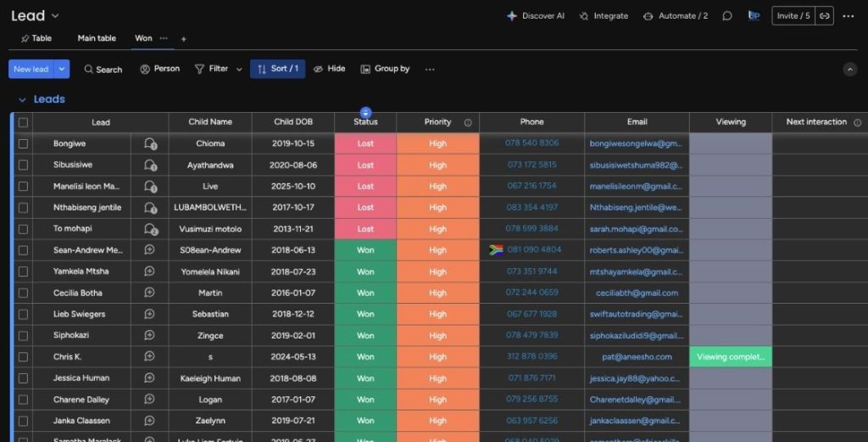Click the Search field in toolbar
Viewport: 868px width, 442px height.
click(x=103, y=70)
